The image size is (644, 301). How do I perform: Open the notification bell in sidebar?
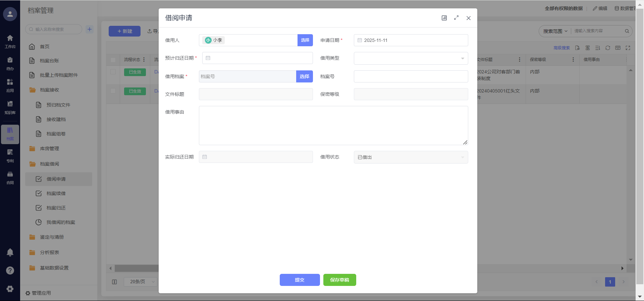point(10,252)
